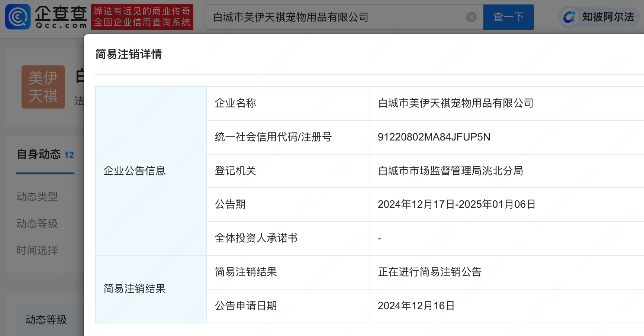Click the 统一社会信用代码/注册号 label
The width and height of the screenshot is (644, 336).
pos(273,137)
